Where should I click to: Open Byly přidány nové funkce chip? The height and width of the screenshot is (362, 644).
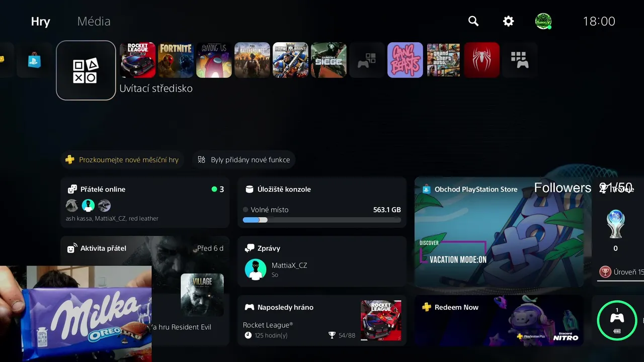(x=244, y=160)
